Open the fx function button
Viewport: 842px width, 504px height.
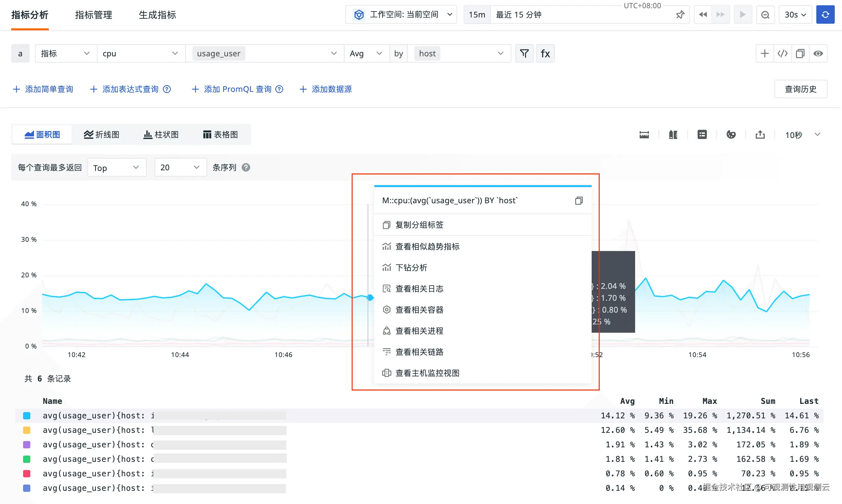click(545, 54)
